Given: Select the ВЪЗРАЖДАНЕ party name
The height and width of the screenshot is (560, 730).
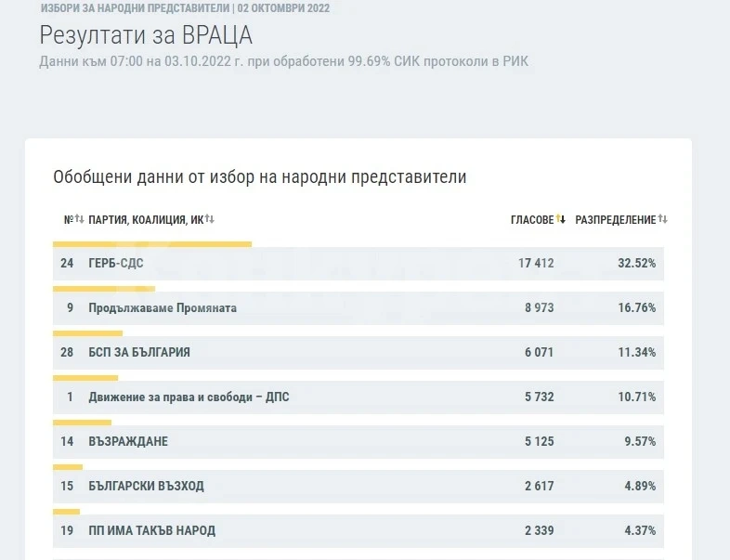Looking at the screenshot, I should pos(128,441).
